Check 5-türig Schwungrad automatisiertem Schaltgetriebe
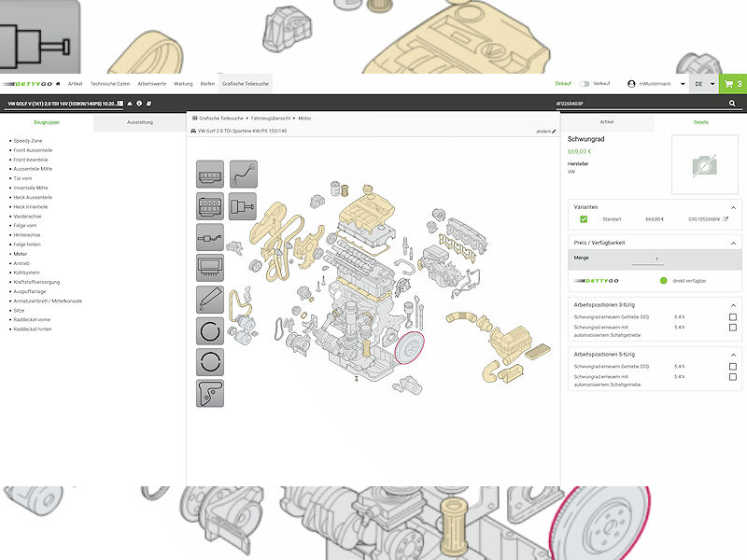747x560 pixels. click(733, 377)
